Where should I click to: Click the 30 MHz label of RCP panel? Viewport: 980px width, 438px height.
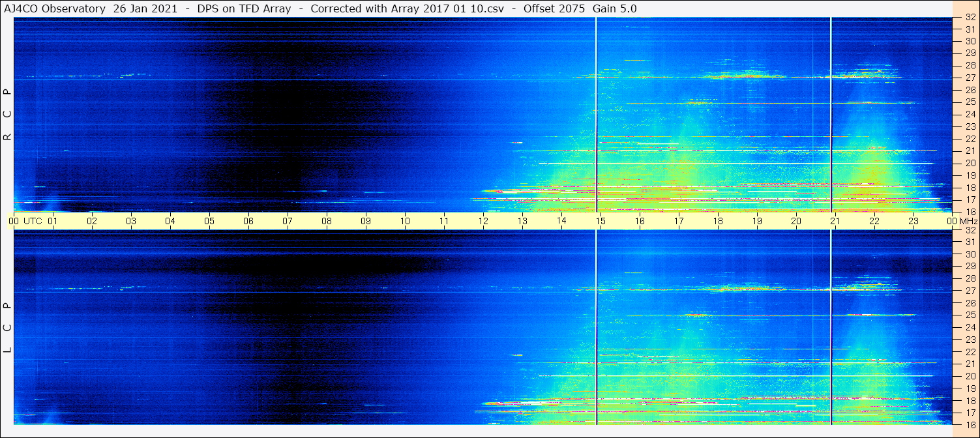point(970,41)
